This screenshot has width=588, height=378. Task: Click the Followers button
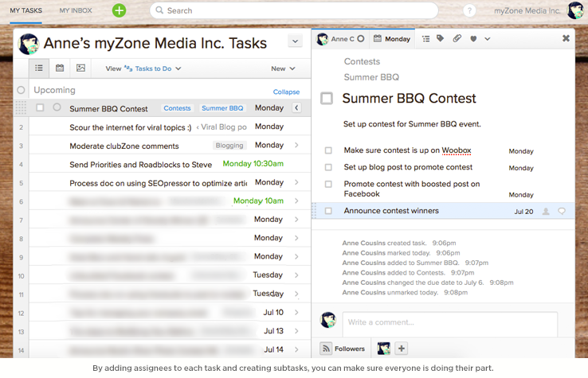click(x=342, y=349)
